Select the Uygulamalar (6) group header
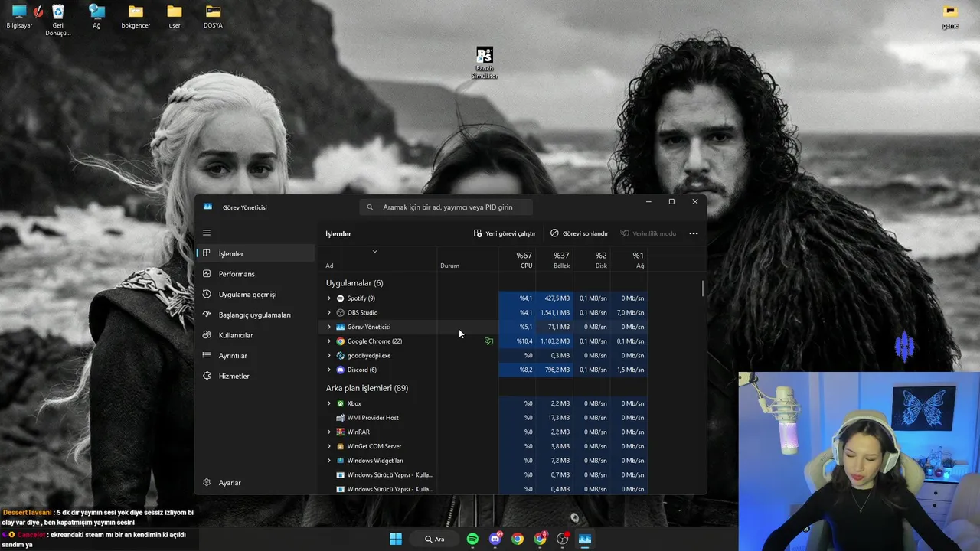 [x=354, y=283]
